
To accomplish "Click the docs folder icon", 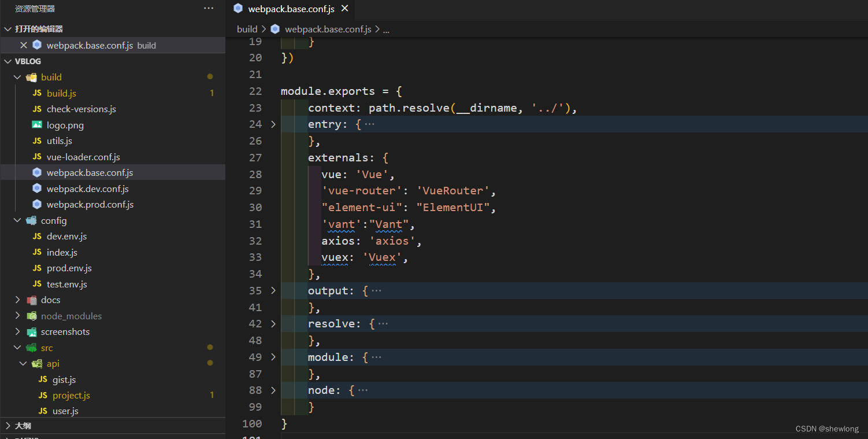I will pos(32,300).
